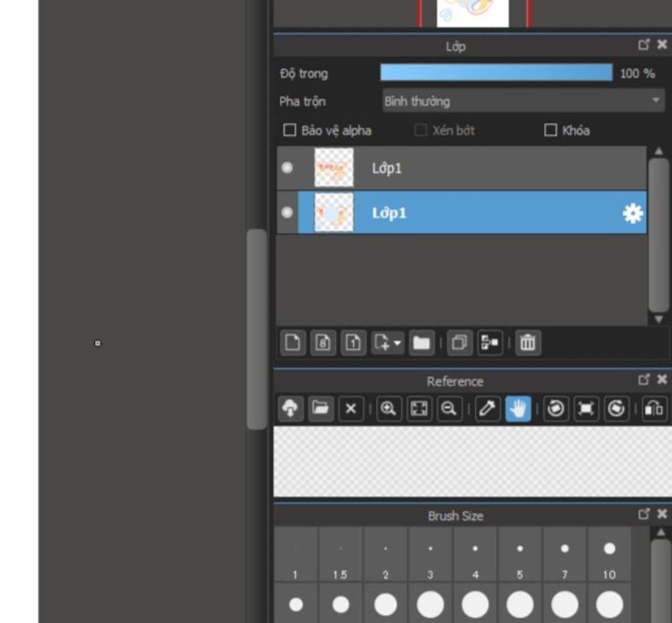Click the Brush Size panel scroll up arrow

point(660,532)
